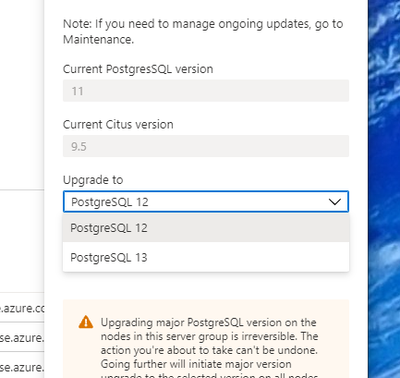Select the row ending in '.azure.co'

(22, 308)
